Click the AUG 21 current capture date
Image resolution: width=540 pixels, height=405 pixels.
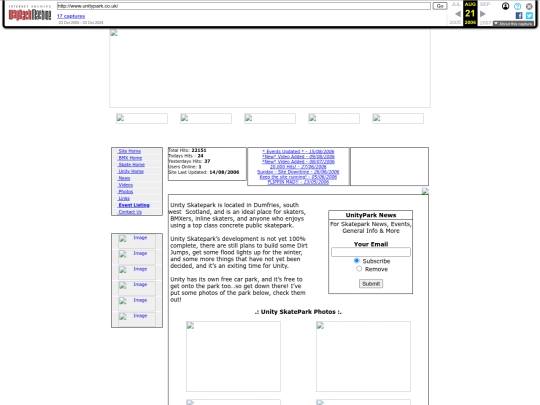coord(470,13)
